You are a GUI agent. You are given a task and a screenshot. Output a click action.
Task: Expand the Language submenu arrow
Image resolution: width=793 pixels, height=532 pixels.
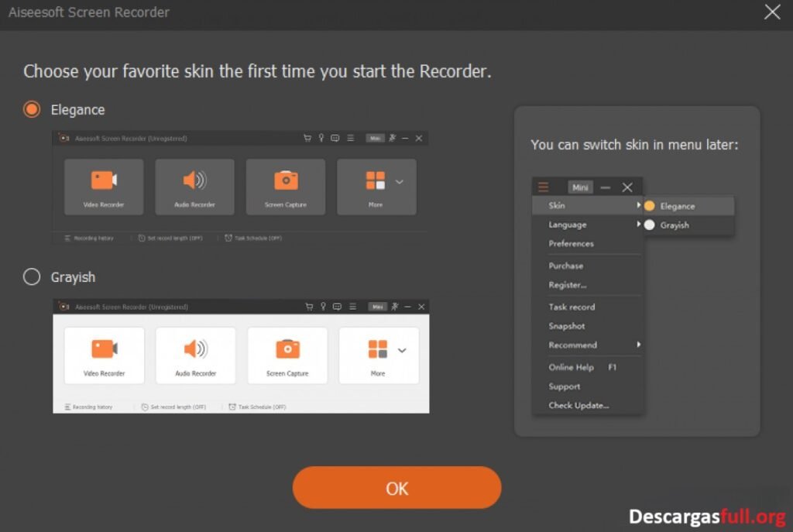[639, 225]
